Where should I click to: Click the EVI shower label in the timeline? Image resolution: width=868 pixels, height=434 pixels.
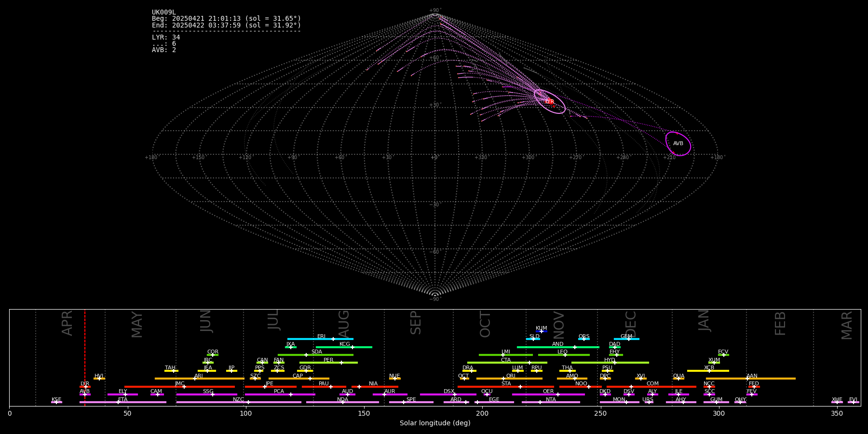[x=854, y=400]
